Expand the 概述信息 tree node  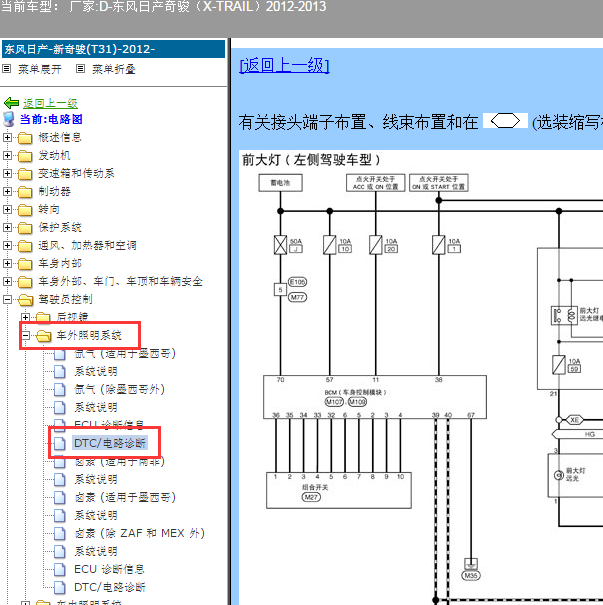tap(7, 137)
